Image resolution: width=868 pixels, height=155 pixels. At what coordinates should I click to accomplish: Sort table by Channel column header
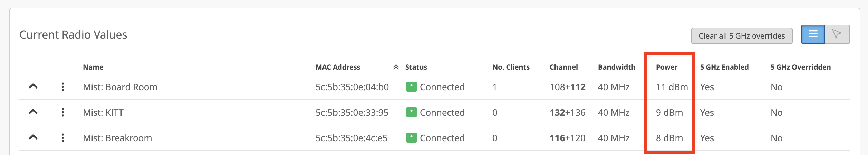click(x=563, y=67)
